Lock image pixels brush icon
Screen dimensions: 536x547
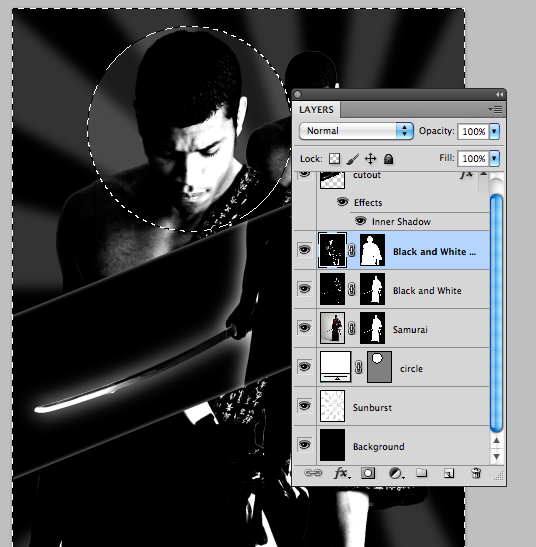(x=353, y=159)
